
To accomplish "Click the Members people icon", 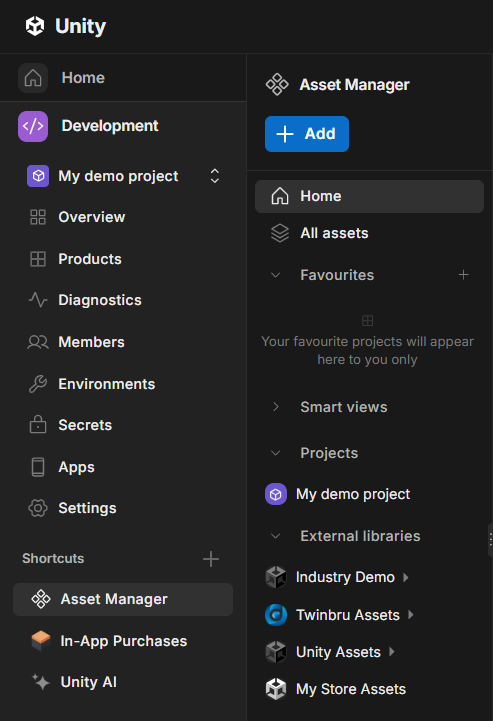I will pyautogui.click(x=38, y=342).
